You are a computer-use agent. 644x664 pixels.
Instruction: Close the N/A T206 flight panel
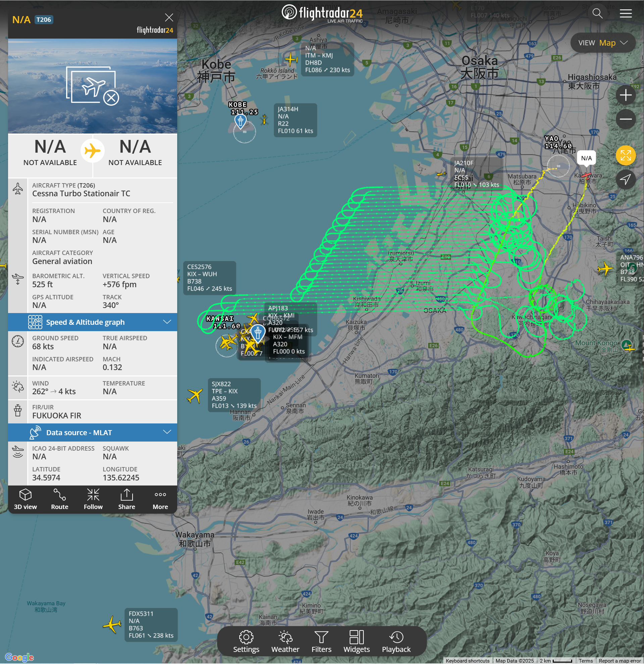coord(169,18)
